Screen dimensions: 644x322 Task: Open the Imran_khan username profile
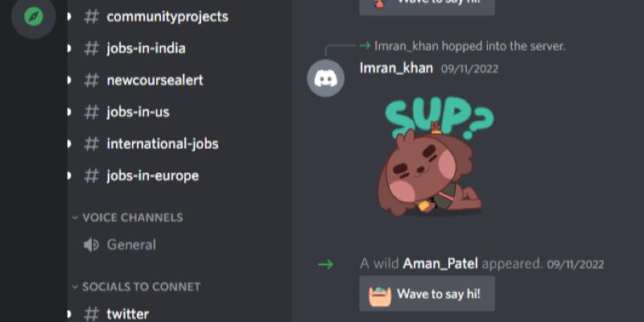tap(396, 68)
